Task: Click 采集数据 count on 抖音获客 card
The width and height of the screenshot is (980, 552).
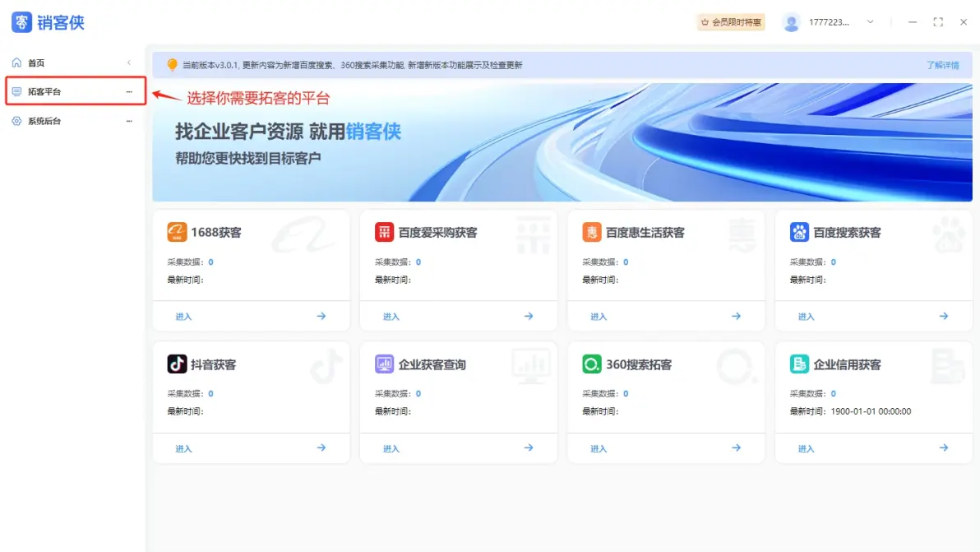Action: [x=210, y=393]
